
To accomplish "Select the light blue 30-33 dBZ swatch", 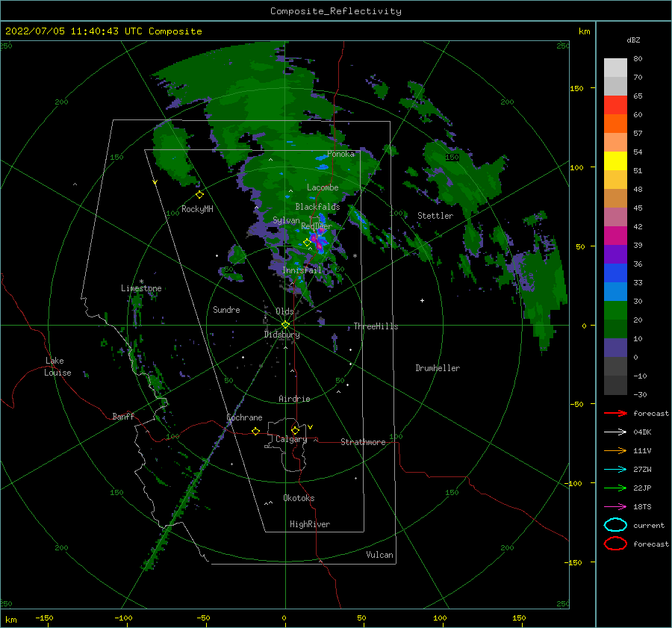I will (615, 292).
